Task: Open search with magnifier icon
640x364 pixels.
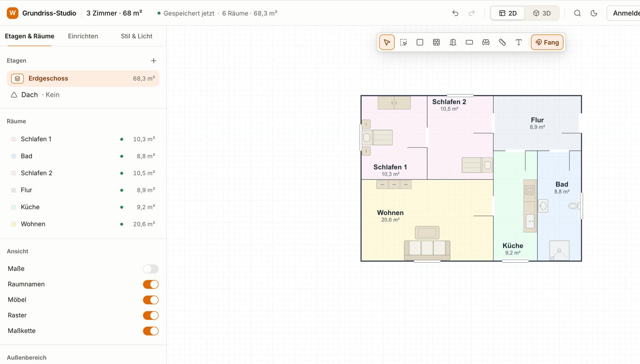Action: [x=577, y=13]
